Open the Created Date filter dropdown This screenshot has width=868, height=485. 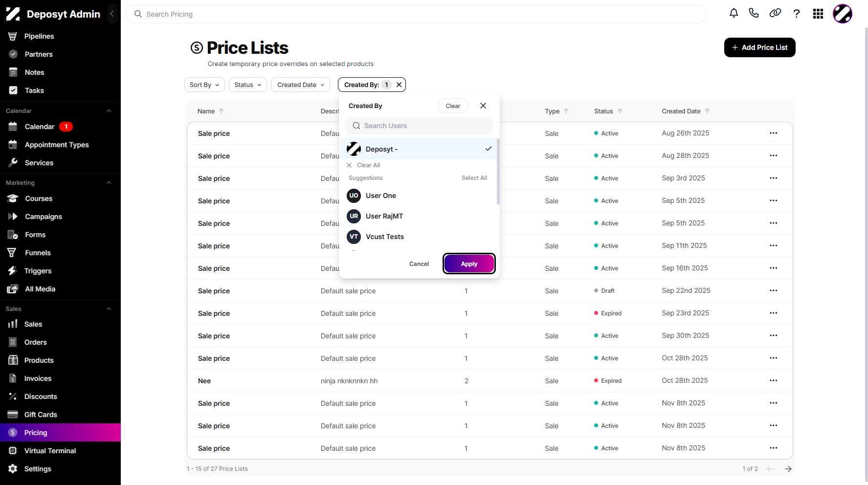(x=300, y=85)
